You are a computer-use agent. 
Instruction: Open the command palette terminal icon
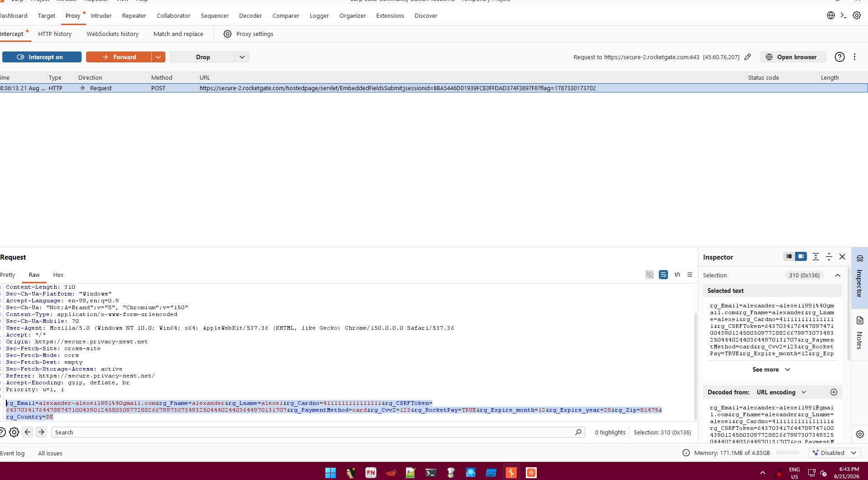(844, 15)
